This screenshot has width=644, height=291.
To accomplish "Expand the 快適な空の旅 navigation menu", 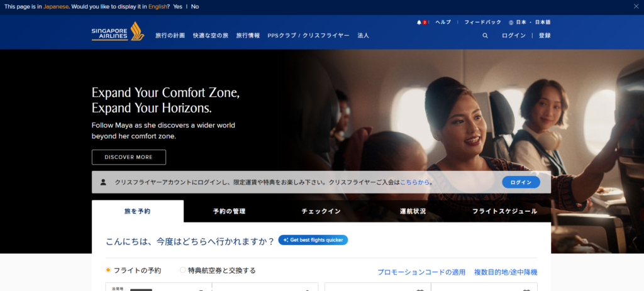I will tap(211, 36).
